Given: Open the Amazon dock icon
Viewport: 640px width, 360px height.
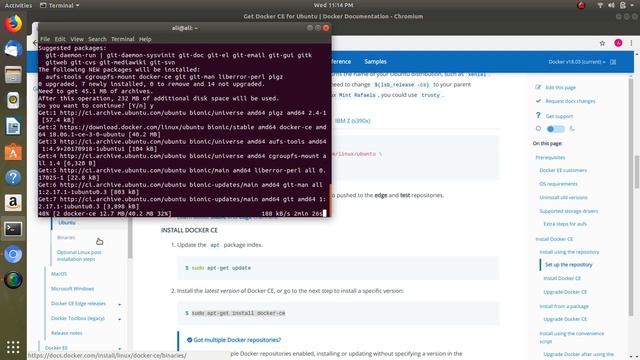Looking at the screenshot, I should (13, 203).
